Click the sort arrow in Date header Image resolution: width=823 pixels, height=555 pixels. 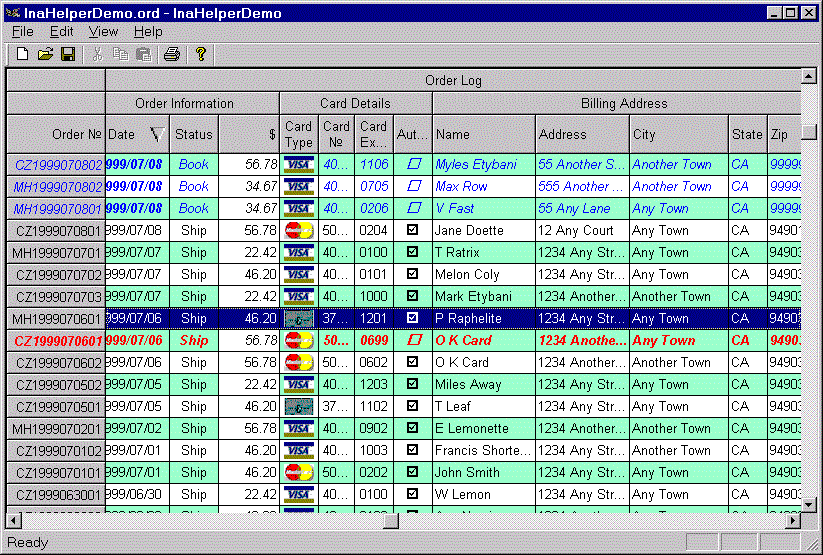157,134
